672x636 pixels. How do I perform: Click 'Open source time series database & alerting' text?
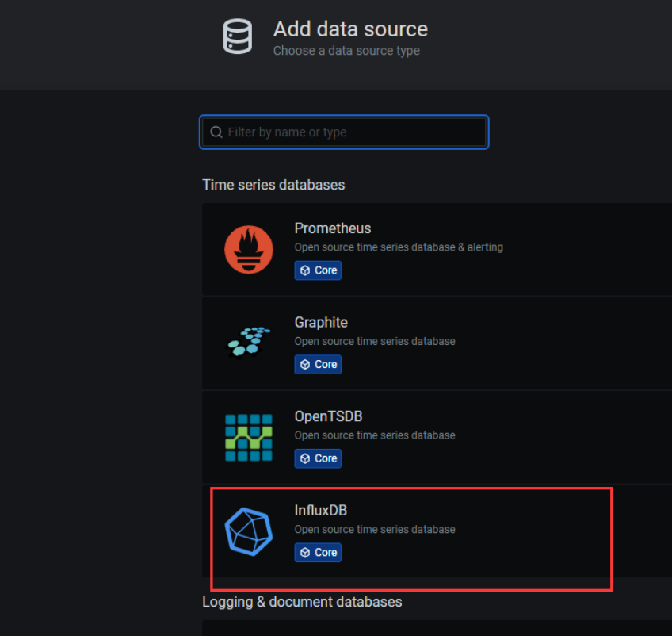pos(399,247)
